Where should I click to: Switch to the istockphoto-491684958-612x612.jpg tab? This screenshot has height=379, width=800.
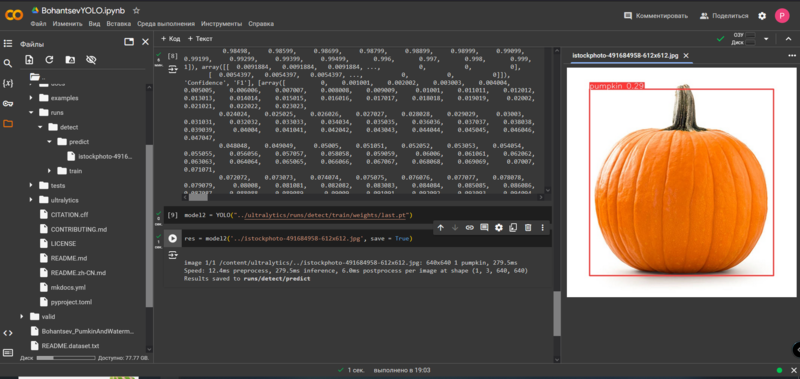coord(625,56)
